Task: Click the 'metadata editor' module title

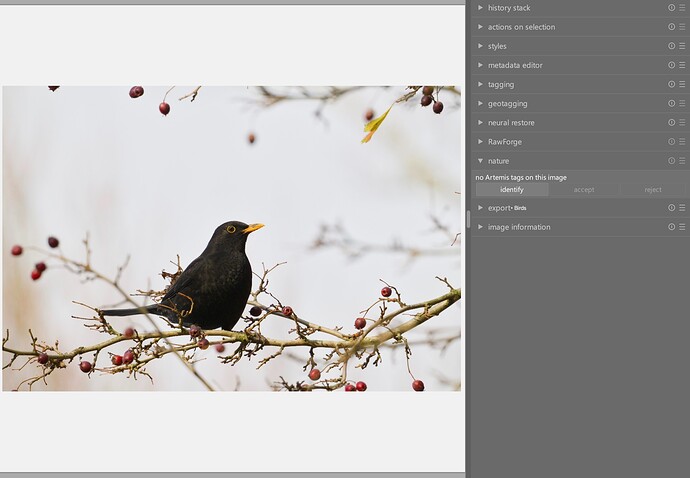Action: [x=515, y=65]
